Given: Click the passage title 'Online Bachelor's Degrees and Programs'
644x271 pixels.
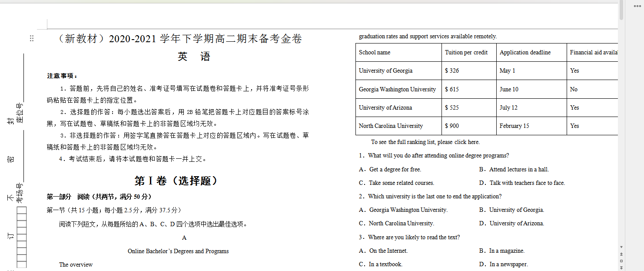Looking at the screenshot, I should (178, 251).
